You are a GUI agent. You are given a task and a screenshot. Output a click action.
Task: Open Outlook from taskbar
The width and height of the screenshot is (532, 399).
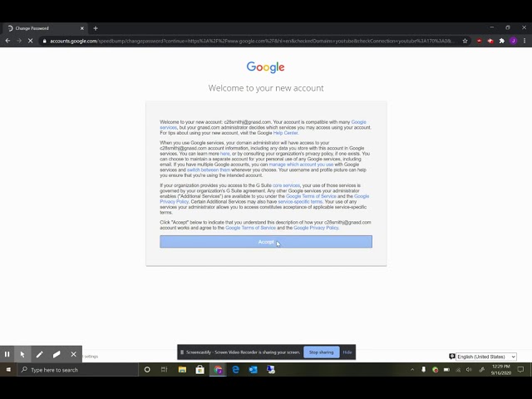(253, 369)
